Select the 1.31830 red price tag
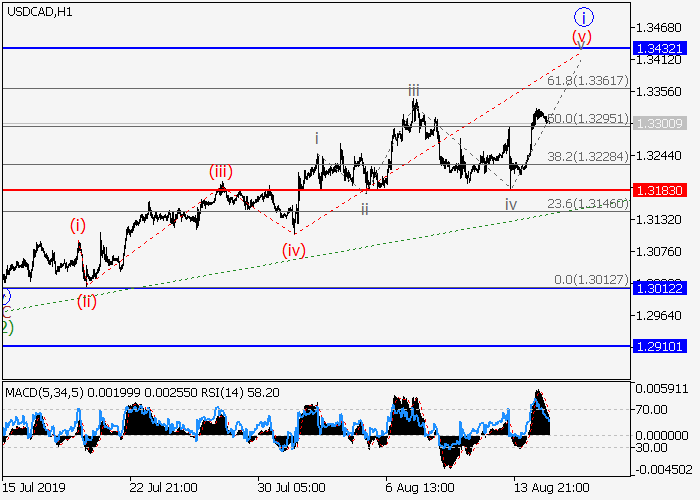The height and width of the screenshot is (500, 700). 660,189
